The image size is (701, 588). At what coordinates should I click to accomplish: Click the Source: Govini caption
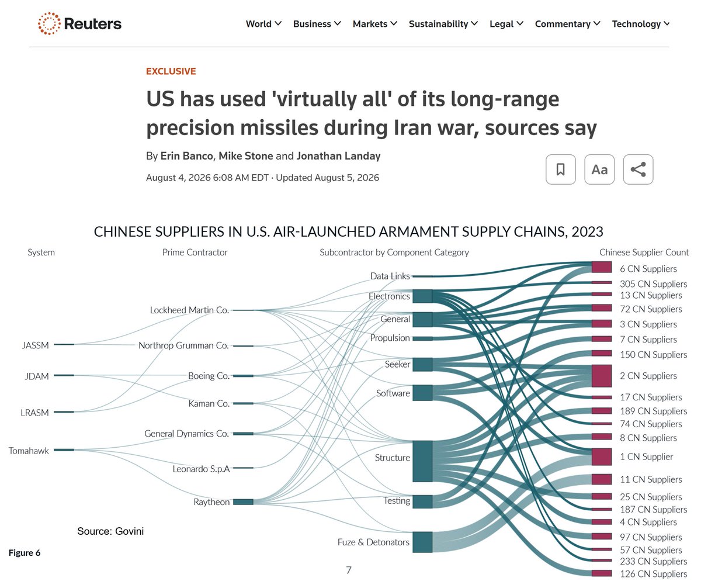[x=110, y=531]
